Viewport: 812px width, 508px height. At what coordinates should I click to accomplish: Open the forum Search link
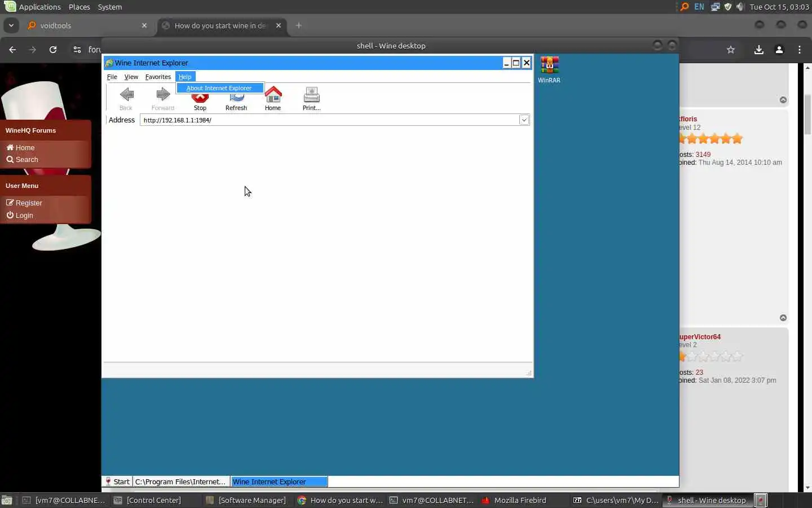[x=23, y=160]
